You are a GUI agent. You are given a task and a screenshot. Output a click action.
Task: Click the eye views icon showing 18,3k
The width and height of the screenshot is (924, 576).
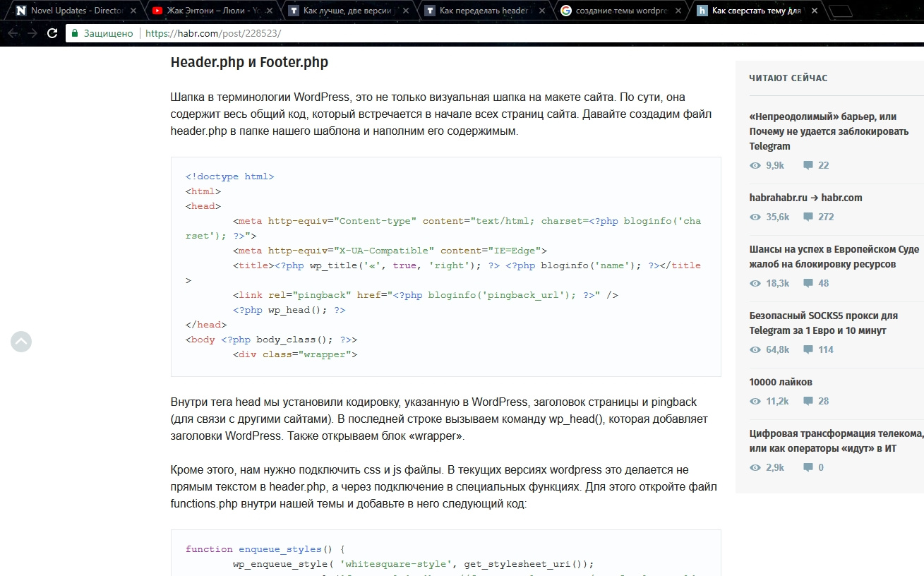point(755,283)
